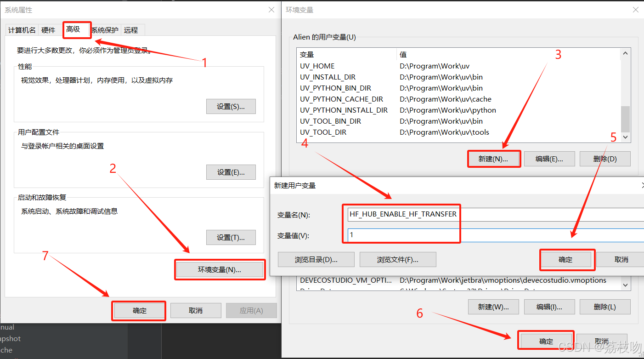Select the UV_HOME variable row
Image resolution: width=644 pixels, height=359 pixels.
[x=458, y=66]
